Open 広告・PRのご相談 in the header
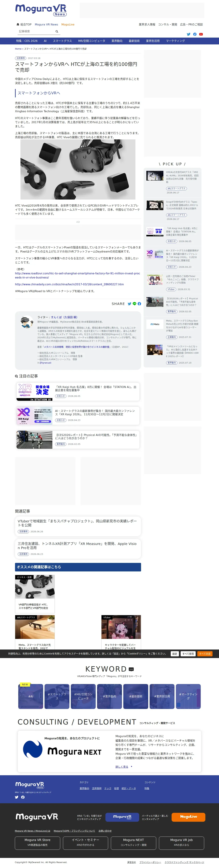This screenshot has height=868, width=219. (x=191, y=24)
